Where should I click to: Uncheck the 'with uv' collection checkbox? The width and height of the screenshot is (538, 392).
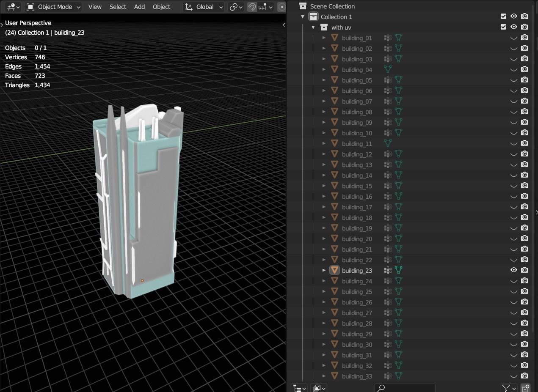pyautogui.click(x=503, y=27)
